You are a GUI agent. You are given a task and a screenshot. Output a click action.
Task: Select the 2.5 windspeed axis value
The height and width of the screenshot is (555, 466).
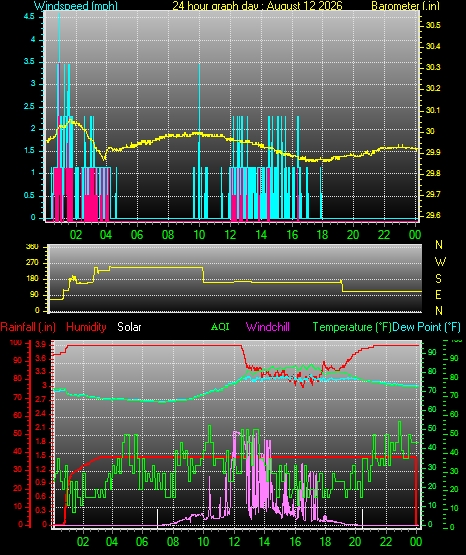pyautogui.click(x=29, y=106)
